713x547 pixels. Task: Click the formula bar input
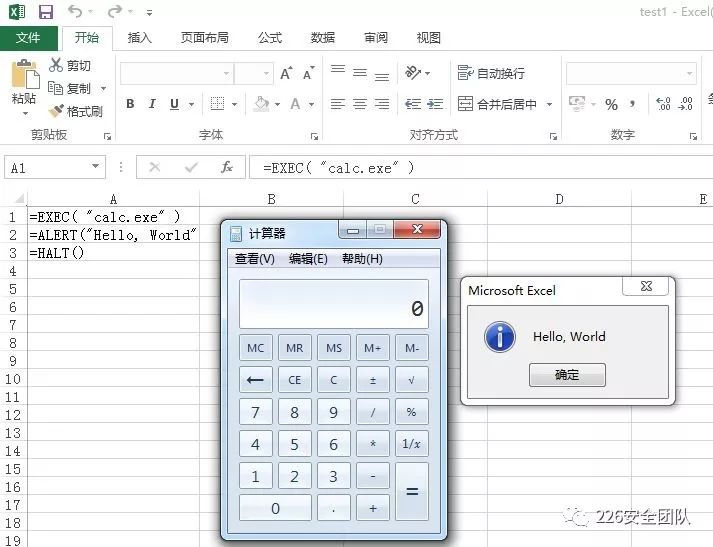pos(481,168)
